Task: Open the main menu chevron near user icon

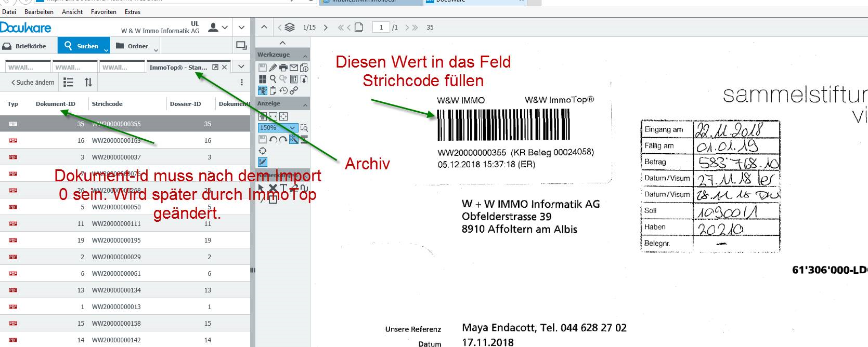Action: (241, 28)
